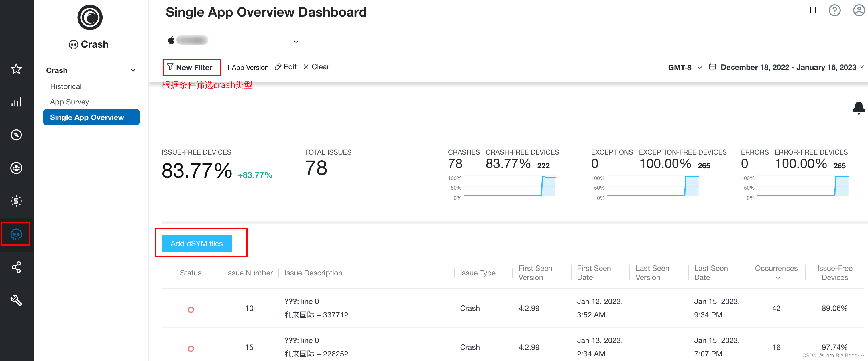Click Add dSYM files button
The width and height of the screenshot is (868, 361).
(x=196, y=243)
